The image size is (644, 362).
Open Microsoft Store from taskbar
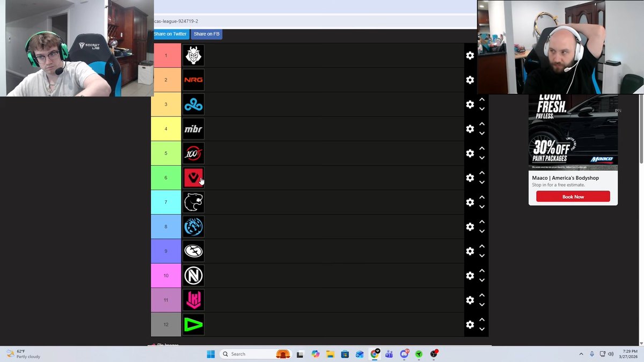pyautogui.click(x=345, y=354)
